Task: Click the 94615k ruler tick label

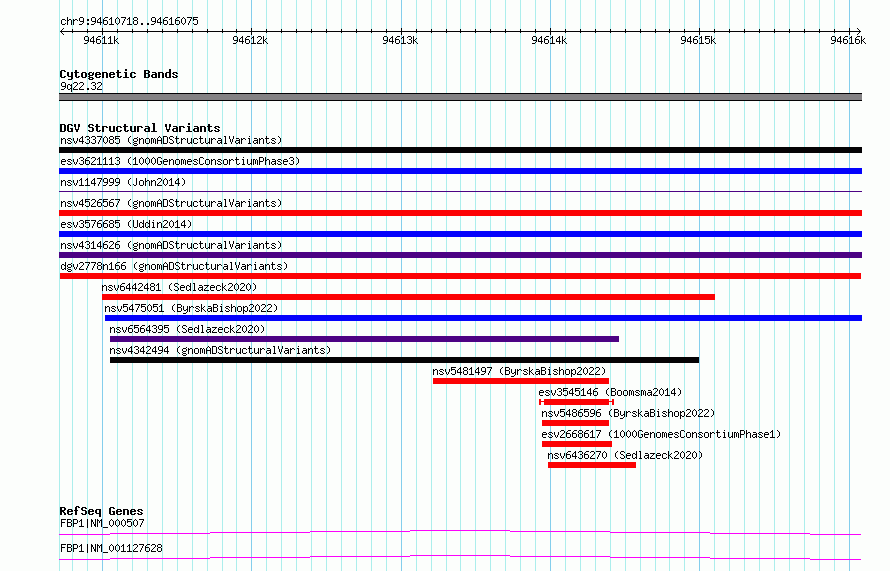Action: (698, 40)
